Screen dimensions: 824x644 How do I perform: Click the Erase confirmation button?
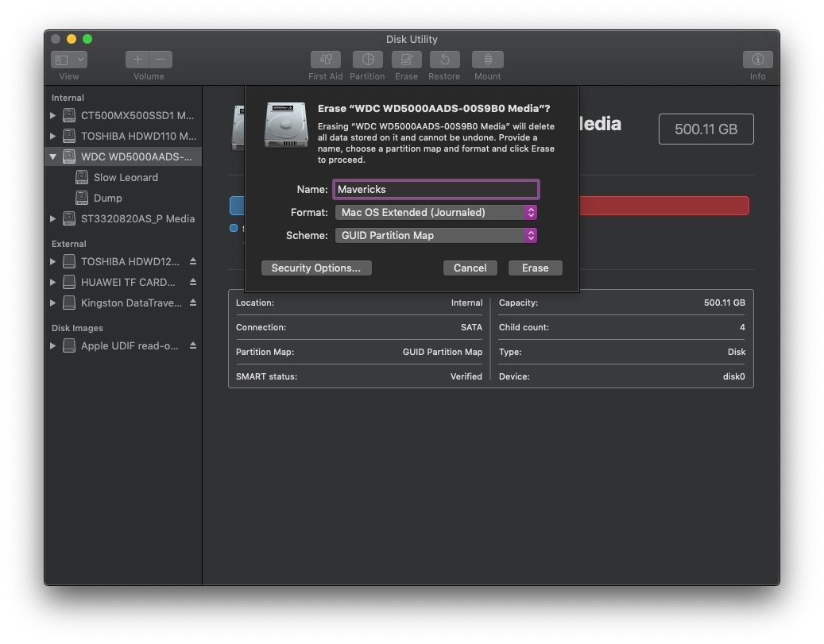[x=535, y=268]
